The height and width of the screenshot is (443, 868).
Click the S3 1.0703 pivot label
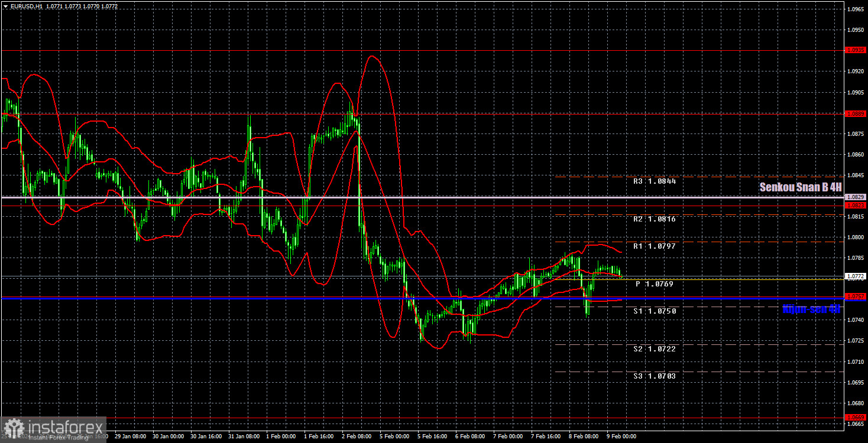[x=655, y=376]
